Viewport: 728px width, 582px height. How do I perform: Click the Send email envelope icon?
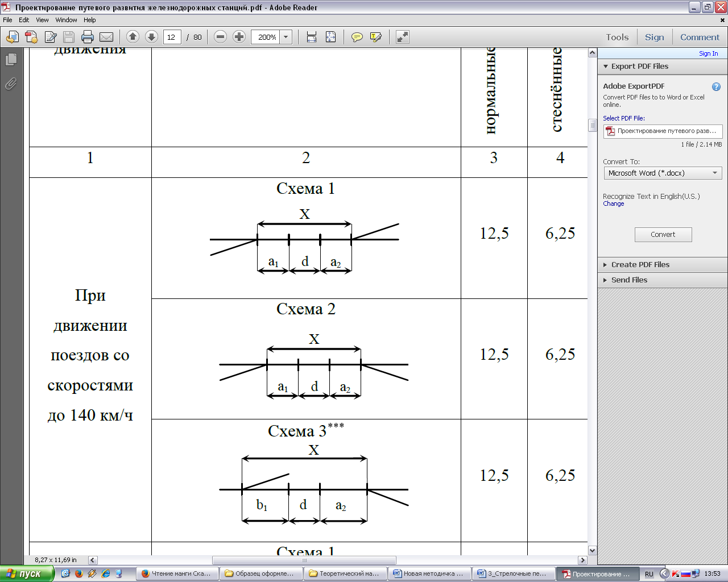click(106, 38)
